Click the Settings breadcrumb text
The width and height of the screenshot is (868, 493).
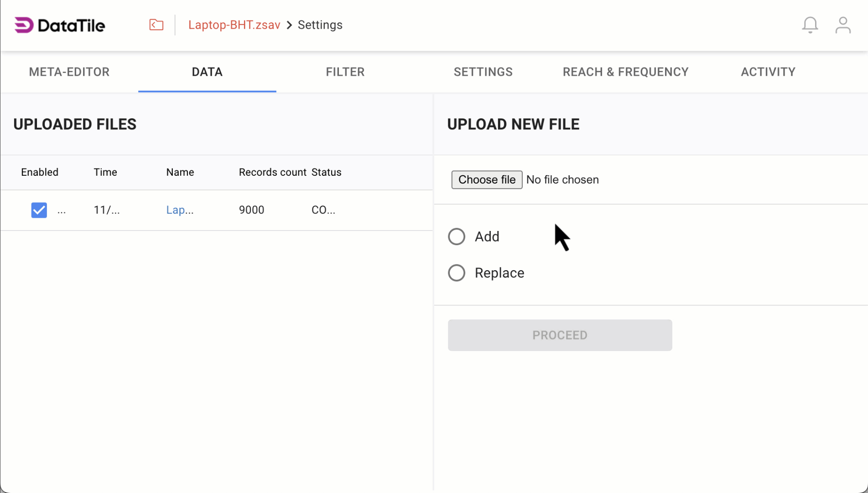click(320, 25)
